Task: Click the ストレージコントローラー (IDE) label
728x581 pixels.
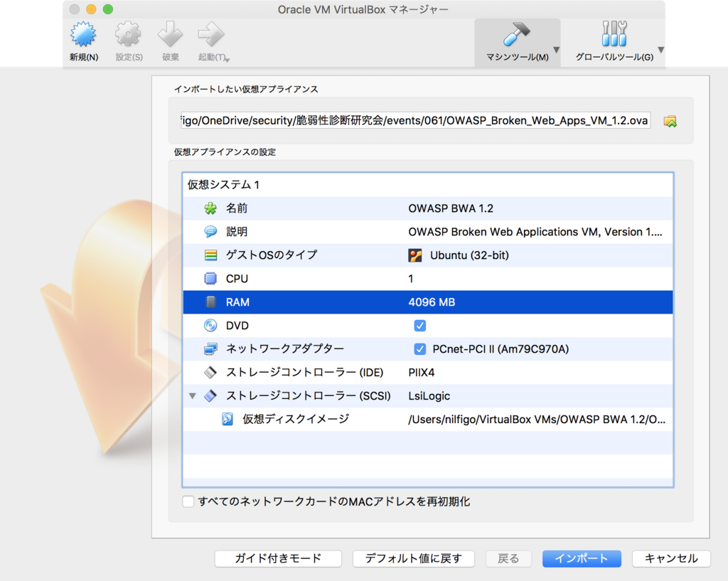Action: pyautogui.click(x=304, y=373)
